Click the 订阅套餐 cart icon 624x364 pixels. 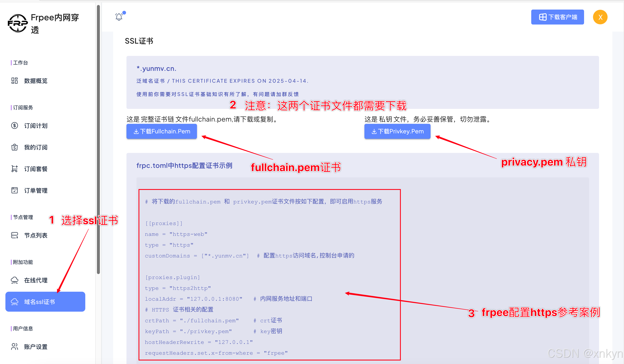coord(15,169)
